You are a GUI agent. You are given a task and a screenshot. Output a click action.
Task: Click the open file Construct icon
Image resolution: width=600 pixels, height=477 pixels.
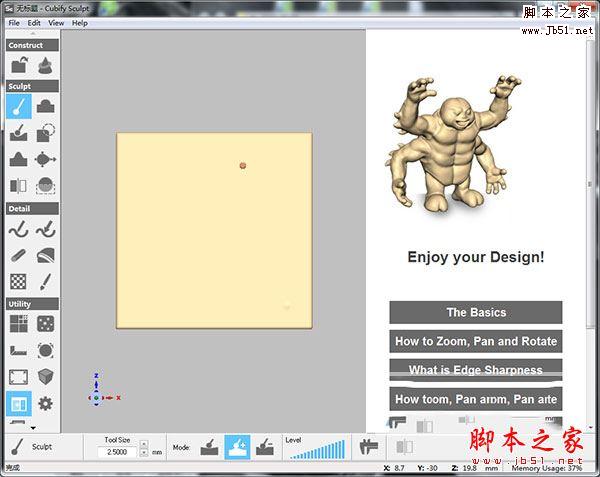(x=19, y=65)
